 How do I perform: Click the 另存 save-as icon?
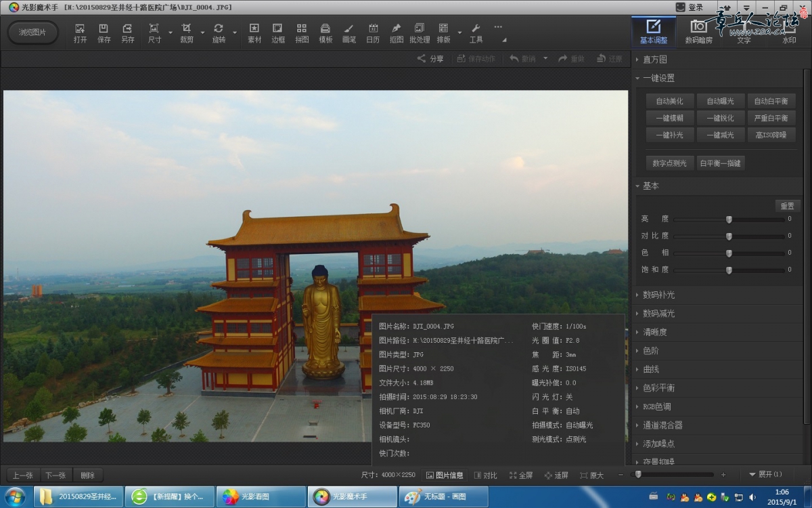[127, 33]
